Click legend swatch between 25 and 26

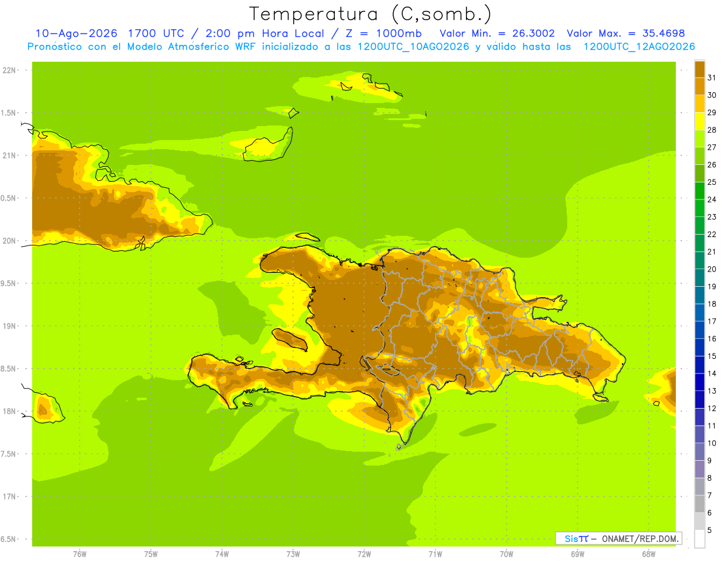[699, 173]
